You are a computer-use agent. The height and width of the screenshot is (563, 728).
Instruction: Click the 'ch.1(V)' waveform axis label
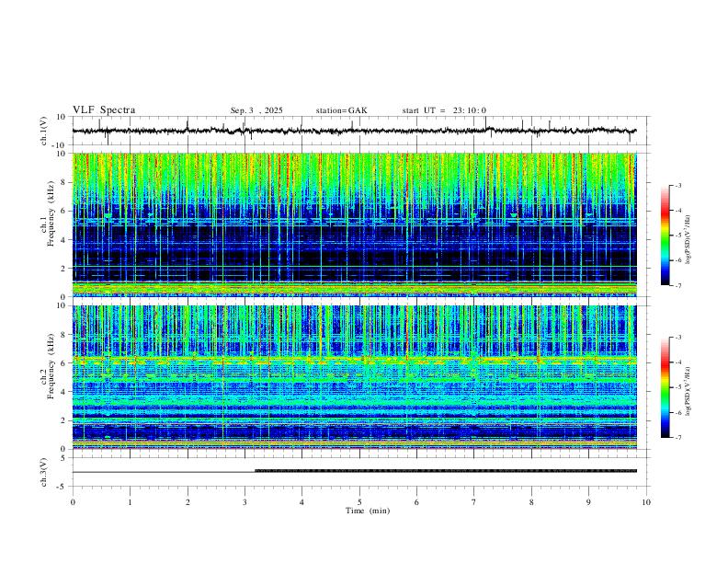[44, 131]
